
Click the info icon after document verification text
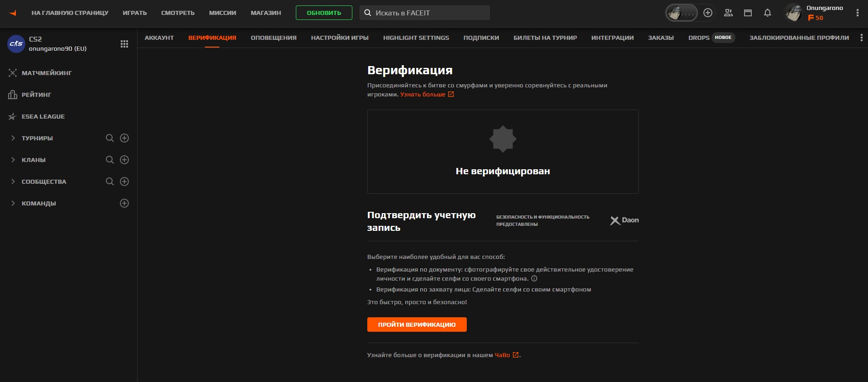tap(534, 278)
